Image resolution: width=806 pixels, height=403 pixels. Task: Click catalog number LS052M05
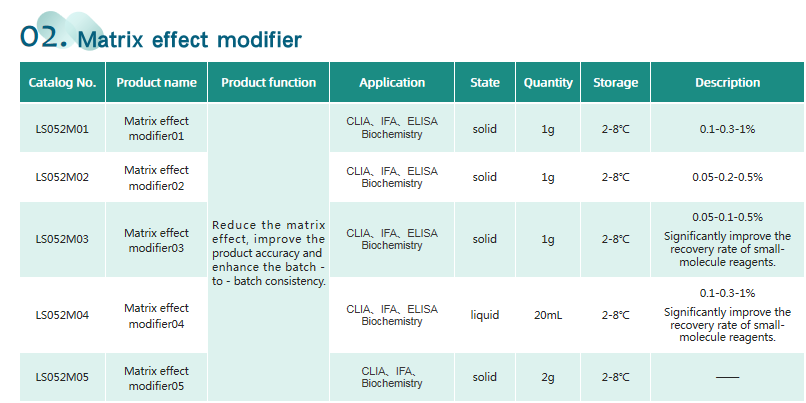62,377
